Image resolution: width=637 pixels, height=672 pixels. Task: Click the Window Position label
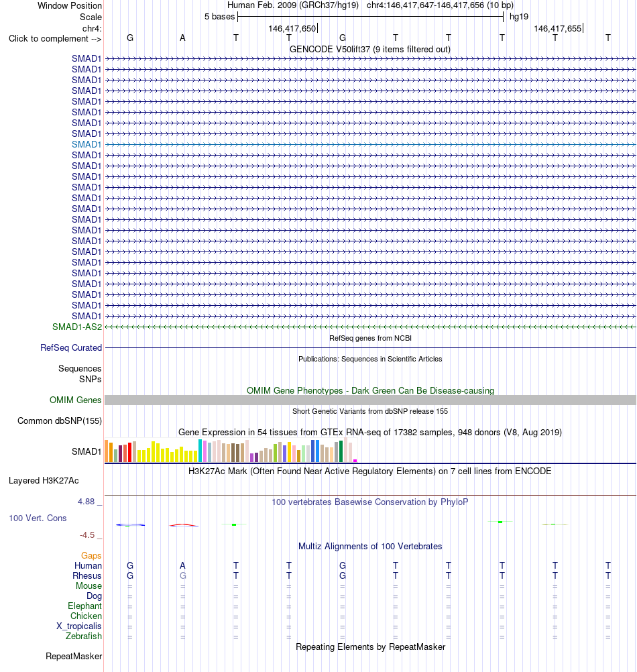pyautogui.click(x=69, y=6)
